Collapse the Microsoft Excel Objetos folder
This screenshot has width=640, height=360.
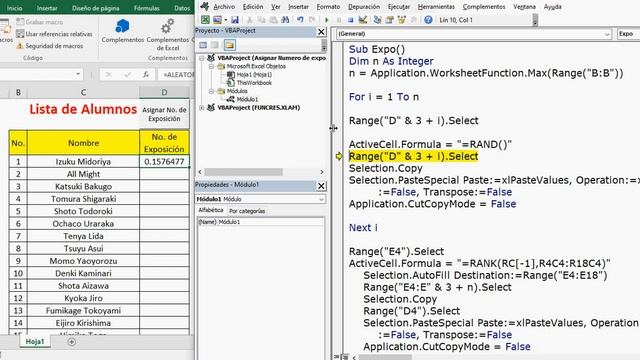coord(211,66)
